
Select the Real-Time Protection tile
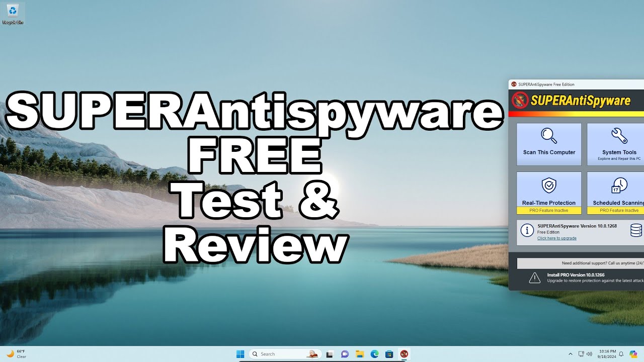(x=549, y=193)
